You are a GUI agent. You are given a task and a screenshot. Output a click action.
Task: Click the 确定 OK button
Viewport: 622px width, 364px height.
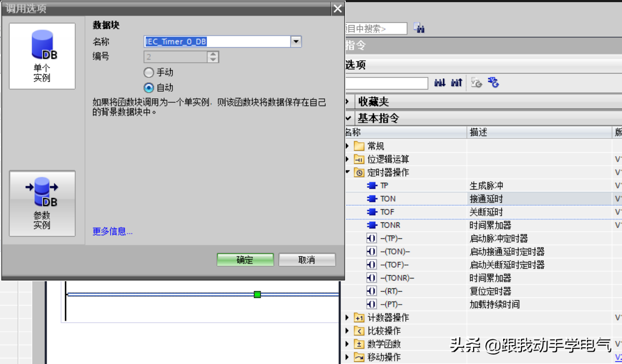pos(245,260)
